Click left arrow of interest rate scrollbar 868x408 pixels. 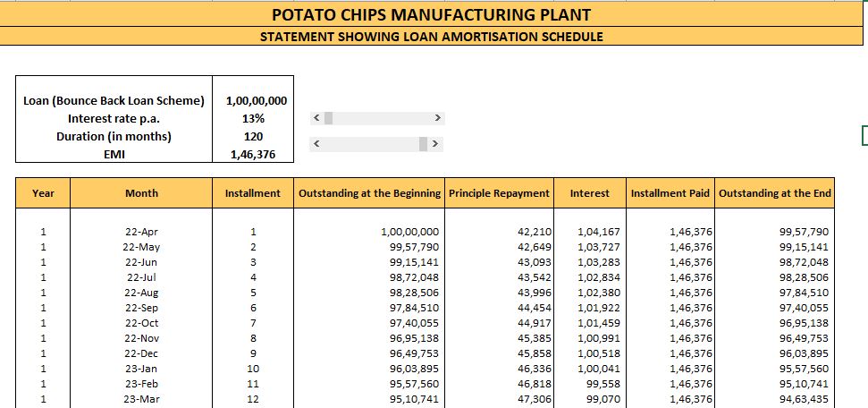tap(316, 118)
